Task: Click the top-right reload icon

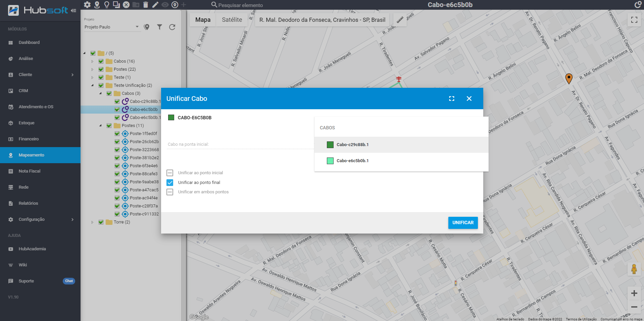Action: pyautogui.click(x=638, y=5)
